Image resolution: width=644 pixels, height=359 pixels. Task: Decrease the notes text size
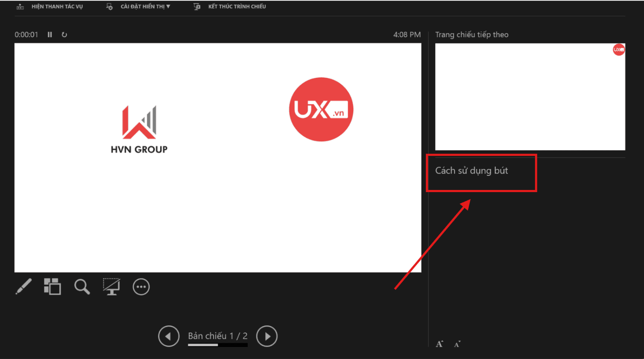click(x=457, y=344)
